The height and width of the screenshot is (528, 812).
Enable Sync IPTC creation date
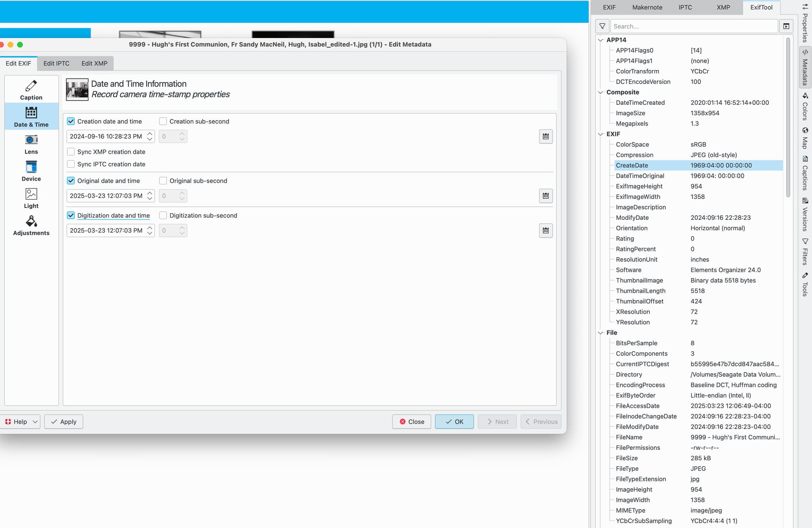tap(71, 164)
